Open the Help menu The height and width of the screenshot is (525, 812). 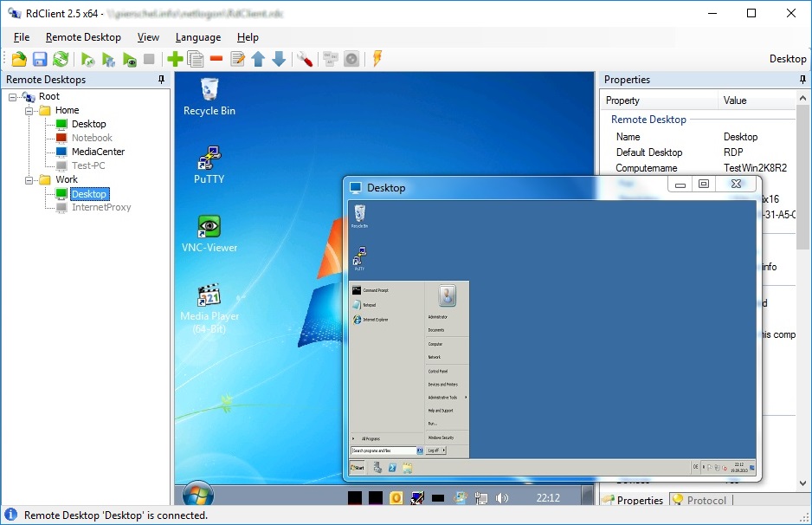[x=248, y=37]
